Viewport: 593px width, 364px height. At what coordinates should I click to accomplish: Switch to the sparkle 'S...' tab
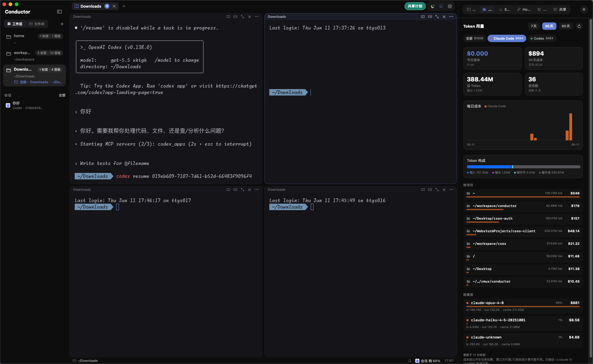pyautogui.click(x=504, y=10)
